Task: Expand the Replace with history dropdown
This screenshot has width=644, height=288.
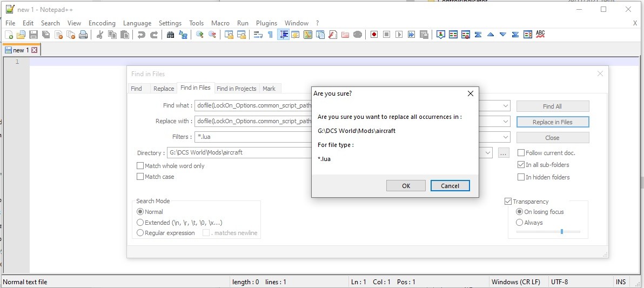Action: (x=506, y=122)
